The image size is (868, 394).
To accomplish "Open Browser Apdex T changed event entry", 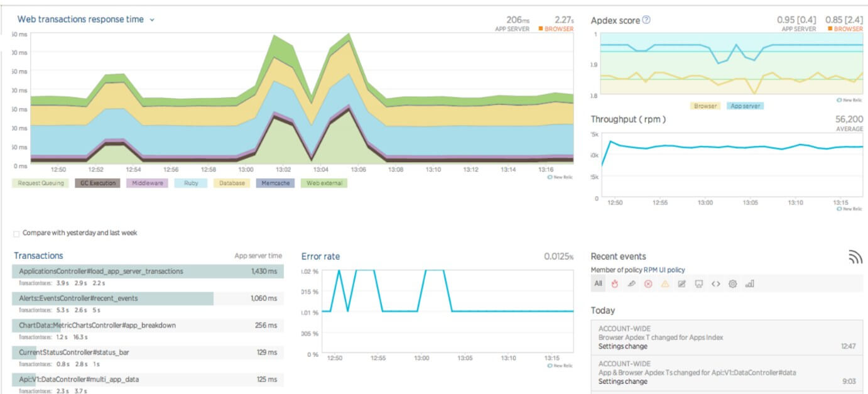I will click(660, 337).
